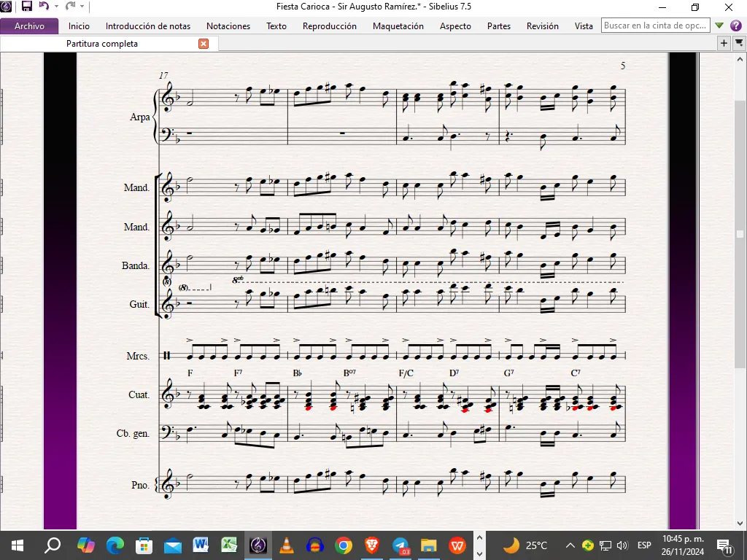The height and width of the screenshot is (560, 747).
Task: Select the 8va line on the guitar staff
Action: point(429,281)
